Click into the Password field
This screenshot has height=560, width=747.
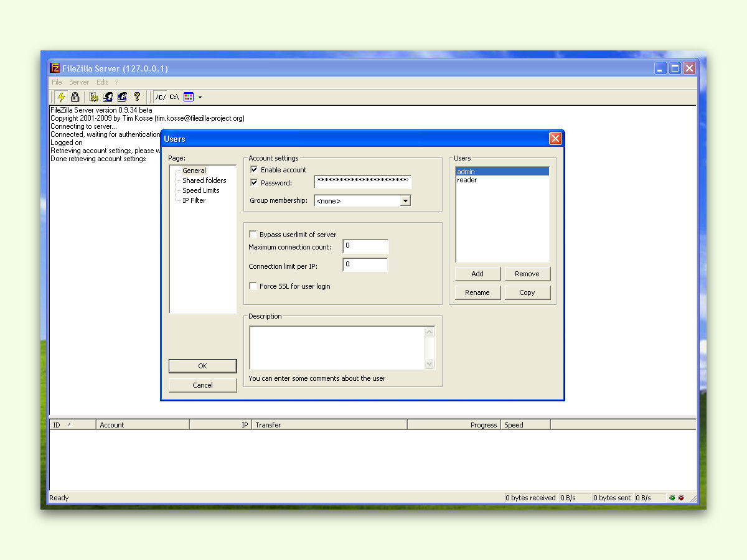(x=363, y=182)
